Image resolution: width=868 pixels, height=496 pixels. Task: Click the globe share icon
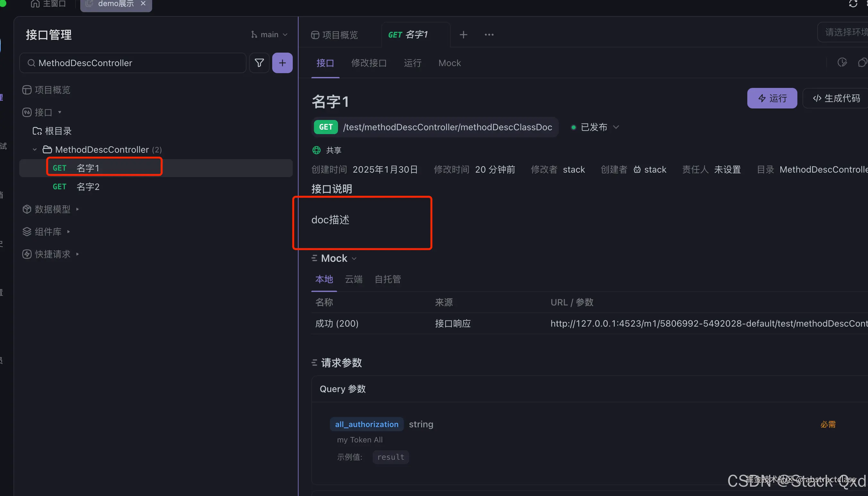coord(316,150)
